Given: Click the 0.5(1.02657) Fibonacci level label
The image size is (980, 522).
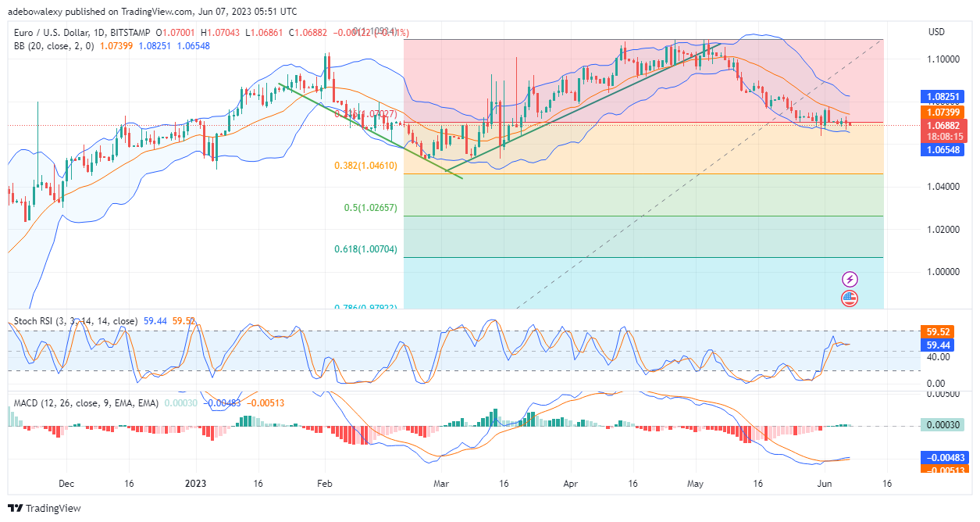Looking at the screenshot, I should pos(371,208).
